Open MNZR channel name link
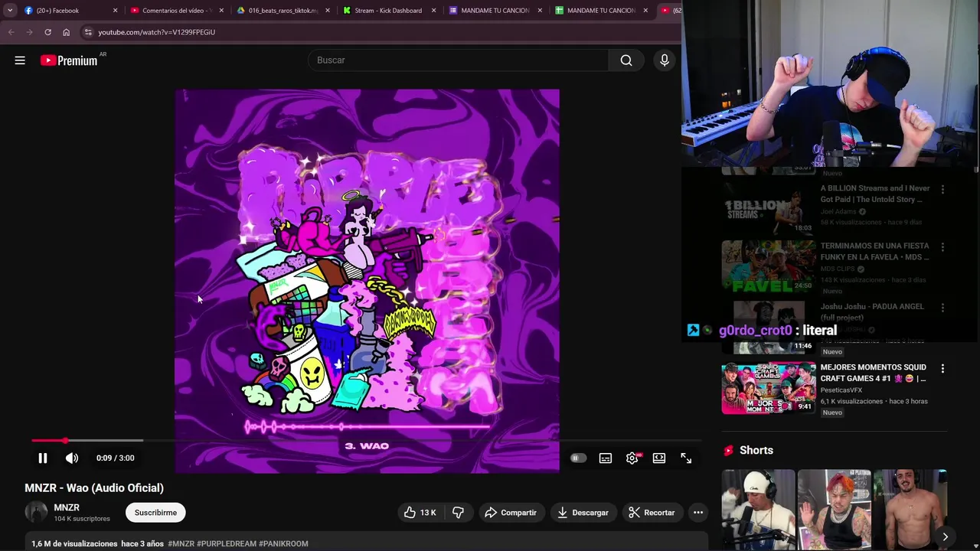The height and width of the screenshot is (551, 980). [67, 507]
